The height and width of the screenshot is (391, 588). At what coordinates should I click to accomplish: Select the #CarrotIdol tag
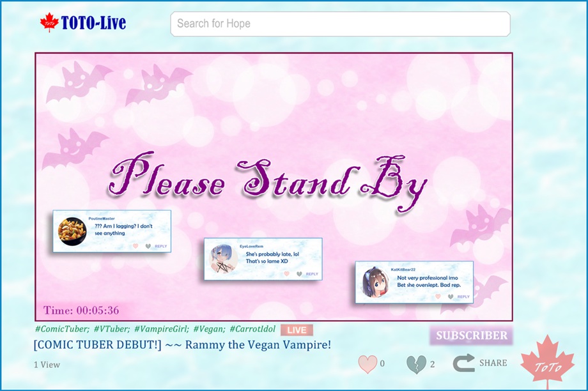[252, 330]
